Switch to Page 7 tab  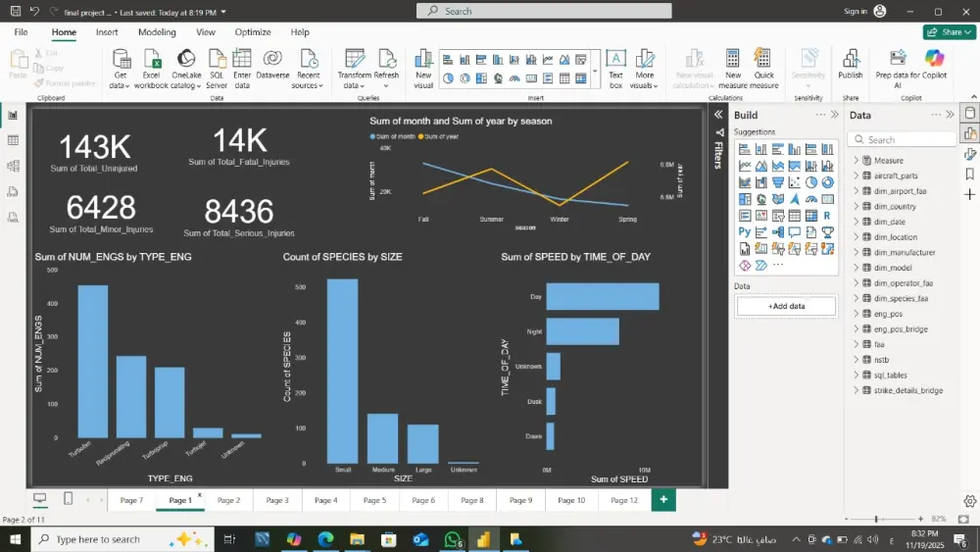pos(131,500)
